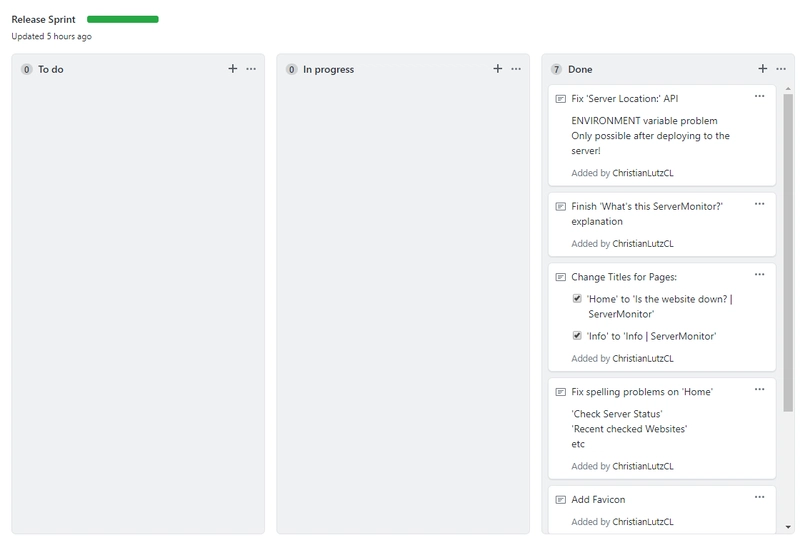
Task: Open the To do column options menu
Action: [251, 69]
